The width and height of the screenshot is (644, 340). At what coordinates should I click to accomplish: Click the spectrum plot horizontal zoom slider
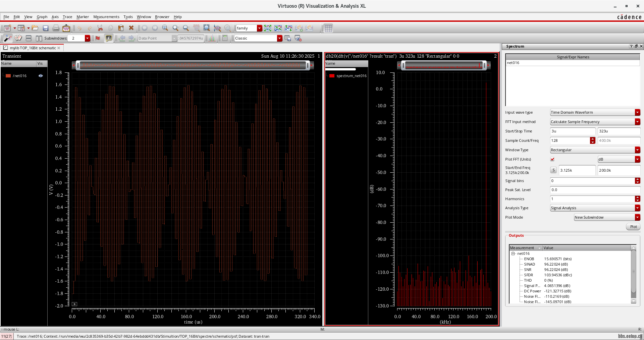[444, 65]
